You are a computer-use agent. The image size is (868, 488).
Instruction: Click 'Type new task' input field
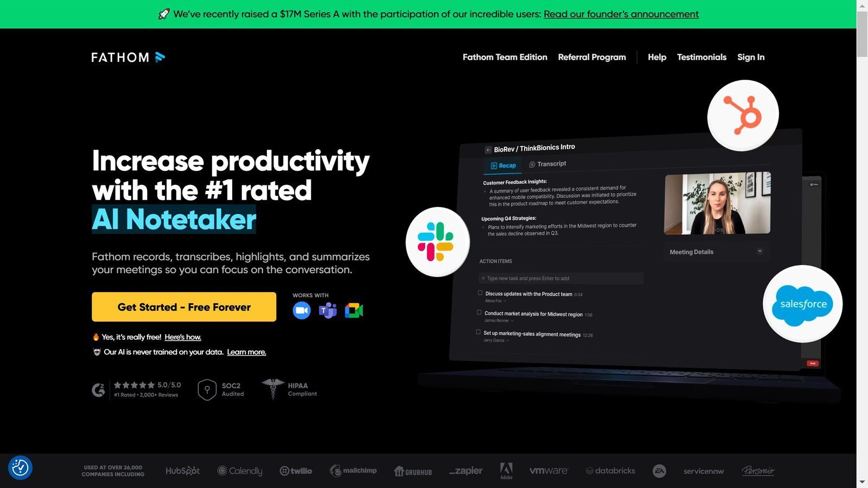tap(561, 278)
